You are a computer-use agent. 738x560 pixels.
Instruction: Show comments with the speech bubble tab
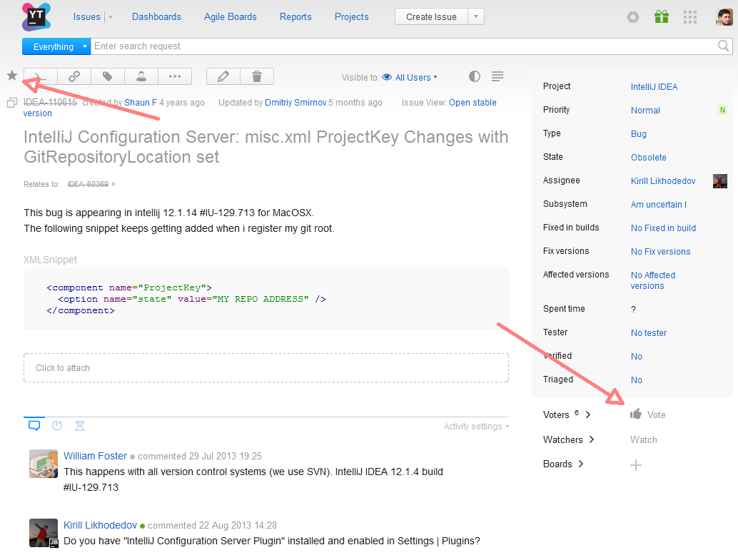coord(34,426)
